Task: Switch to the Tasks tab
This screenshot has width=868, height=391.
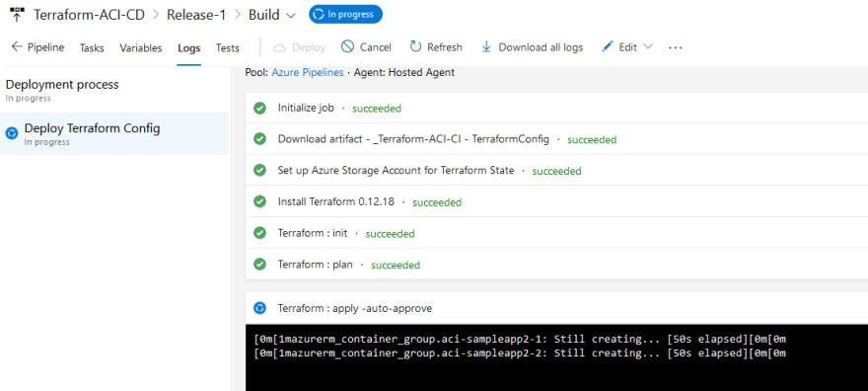Action: [x=92, y=48]
